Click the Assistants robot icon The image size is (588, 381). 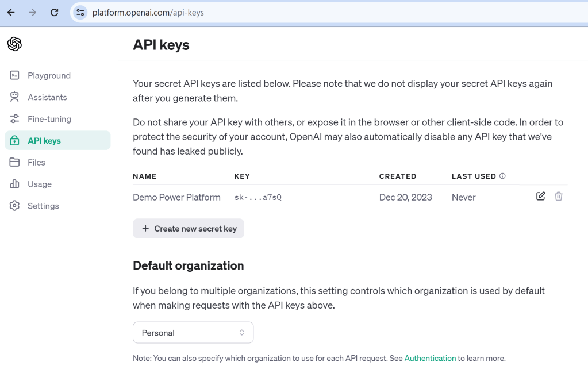(x=15, y=97)
